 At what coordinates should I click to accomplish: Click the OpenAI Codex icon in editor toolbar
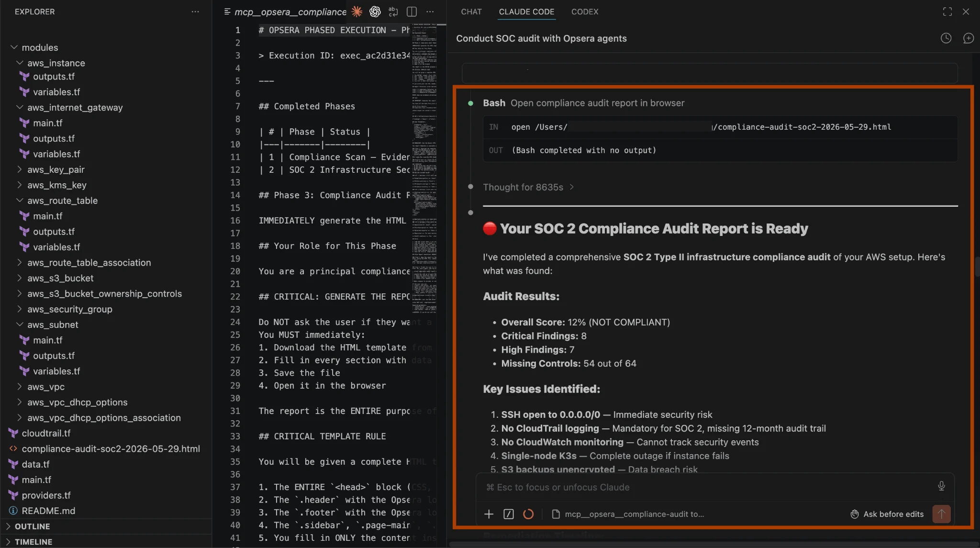click(375, 11)
